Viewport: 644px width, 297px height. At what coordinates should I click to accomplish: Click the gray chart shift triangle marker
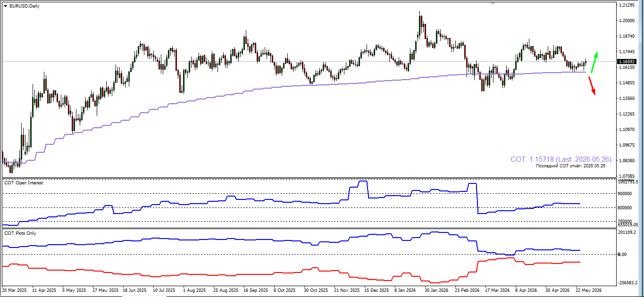pos(493,3)
